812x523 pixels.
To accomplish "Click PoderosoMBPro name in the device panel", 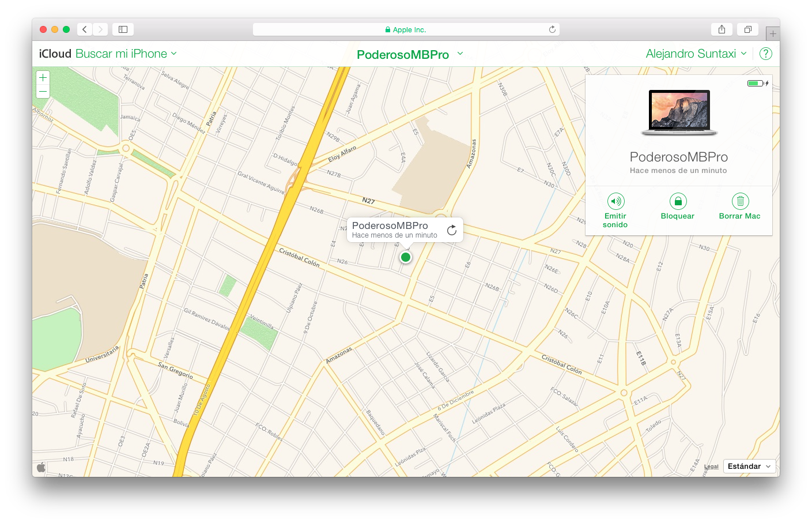I will [679, 157].
